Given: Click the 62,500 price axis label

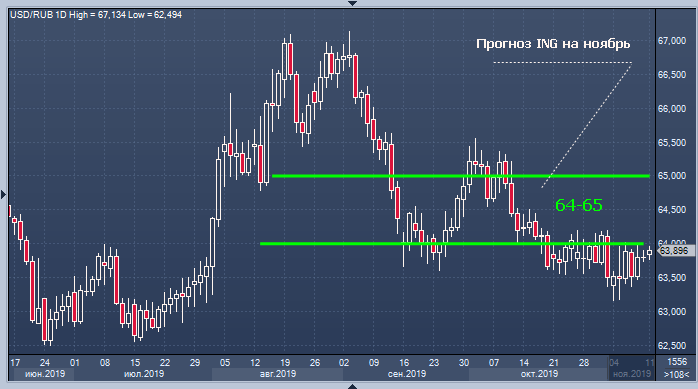Looking at the screenshot, I should [672, 345].
